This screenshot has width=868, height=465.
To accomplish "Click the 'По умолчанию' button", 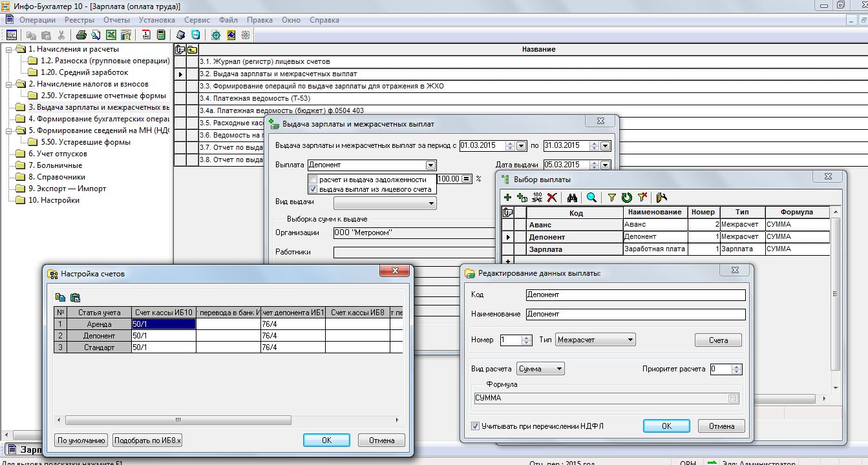I will point(81,440).
